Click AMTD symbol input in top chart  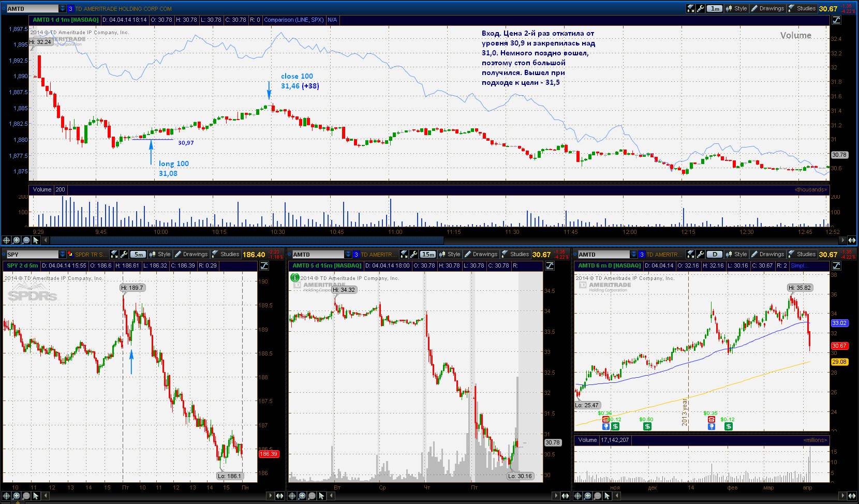(x=32, y=8)
